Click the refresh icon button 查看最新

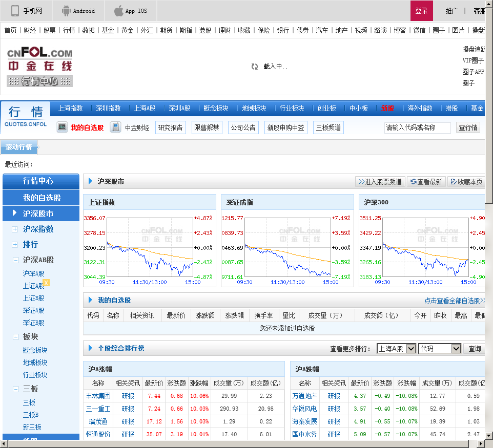[426, 182]
